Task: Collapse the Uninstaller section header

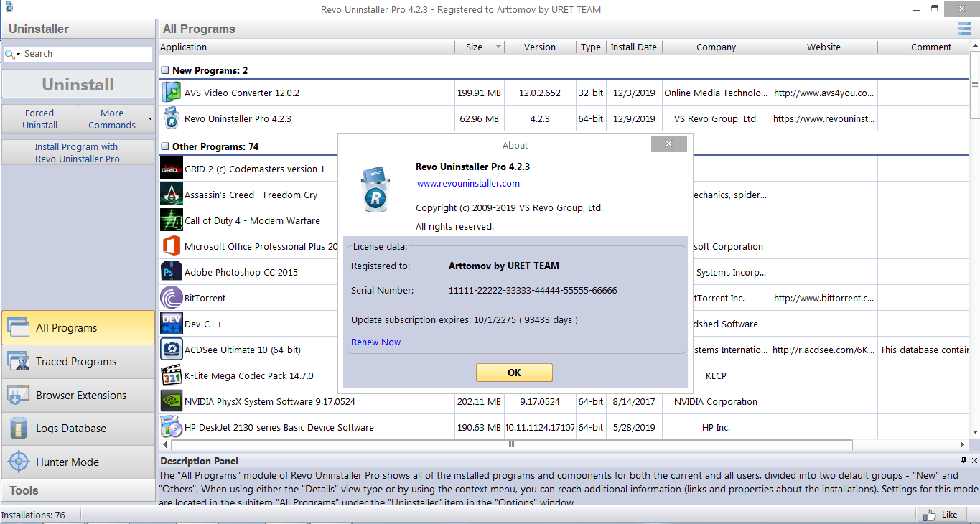Action: pos(78,29)
